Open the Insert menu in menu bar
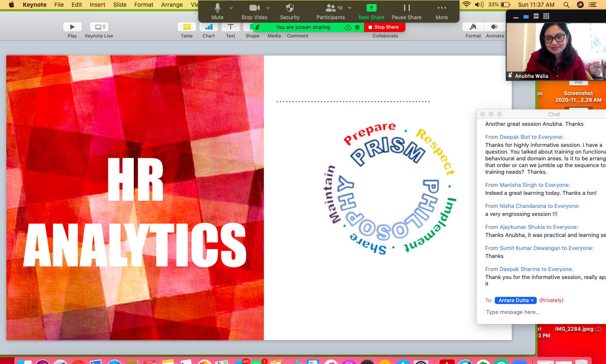606x364 pixels. [97, 5]
